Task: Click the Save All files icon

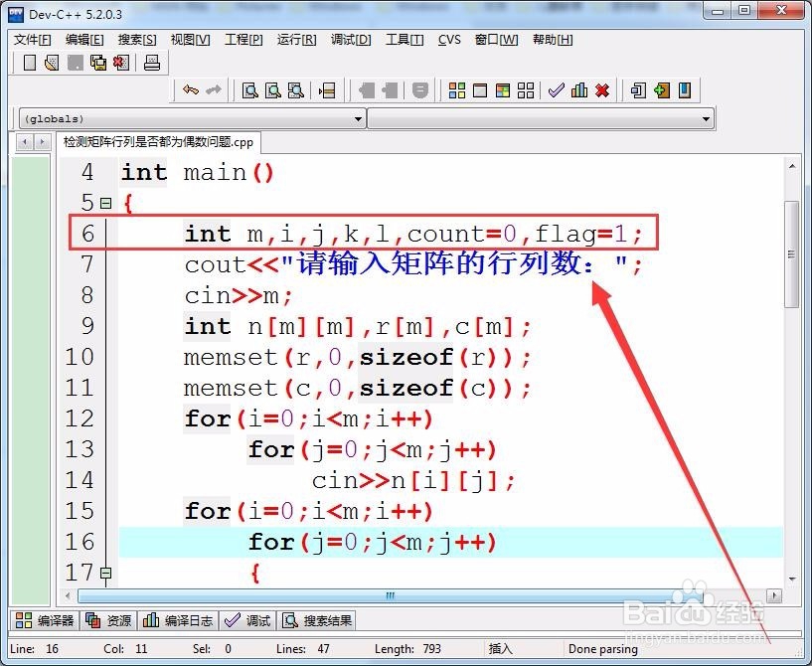Action: pyautogui.click(x=98, y=63)
